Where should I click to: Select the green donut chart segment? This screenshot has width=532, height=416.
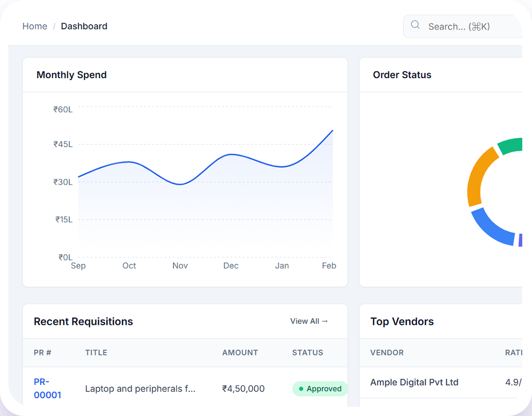(x=511, y=146)
